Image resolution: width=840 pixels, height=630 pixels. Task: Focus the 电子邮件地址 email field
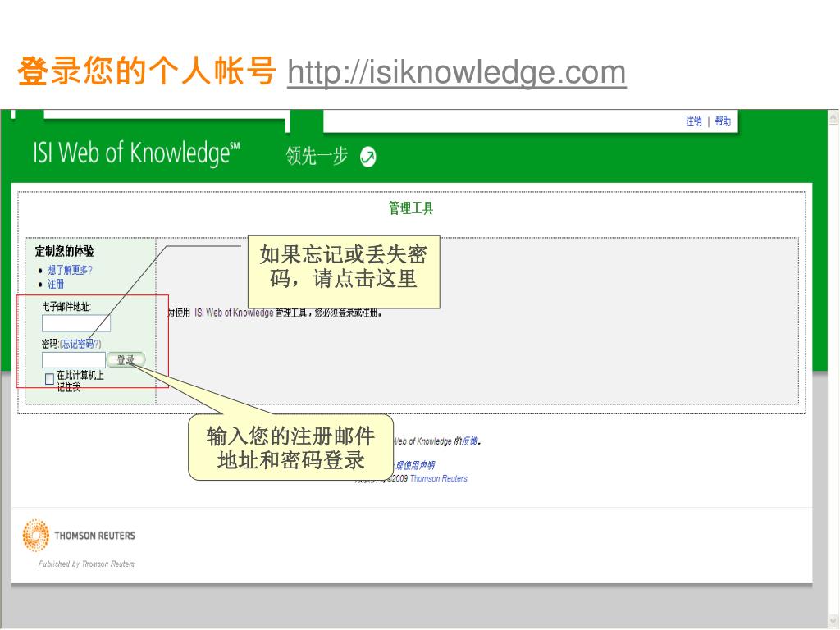[76, 323]
